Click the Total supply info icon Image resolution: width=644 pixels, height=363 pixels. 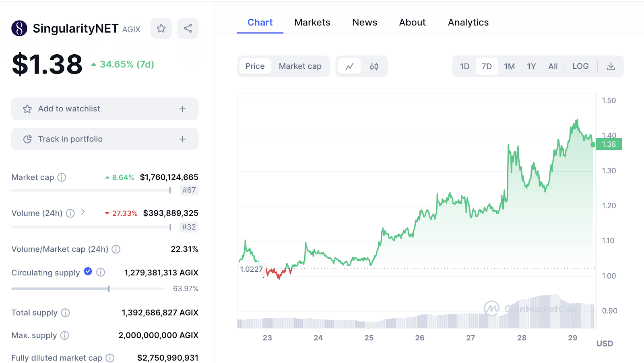point(65,313)
